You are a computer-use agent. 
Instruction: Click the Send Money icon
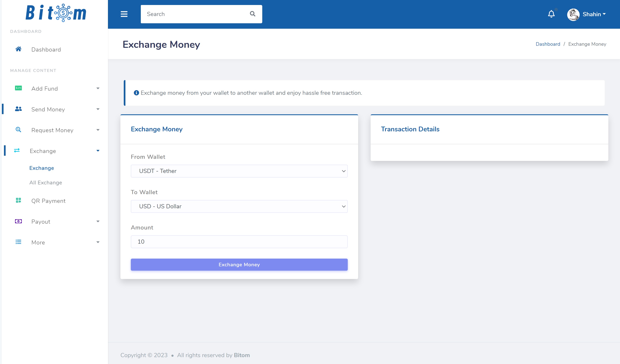pos(18,109)
